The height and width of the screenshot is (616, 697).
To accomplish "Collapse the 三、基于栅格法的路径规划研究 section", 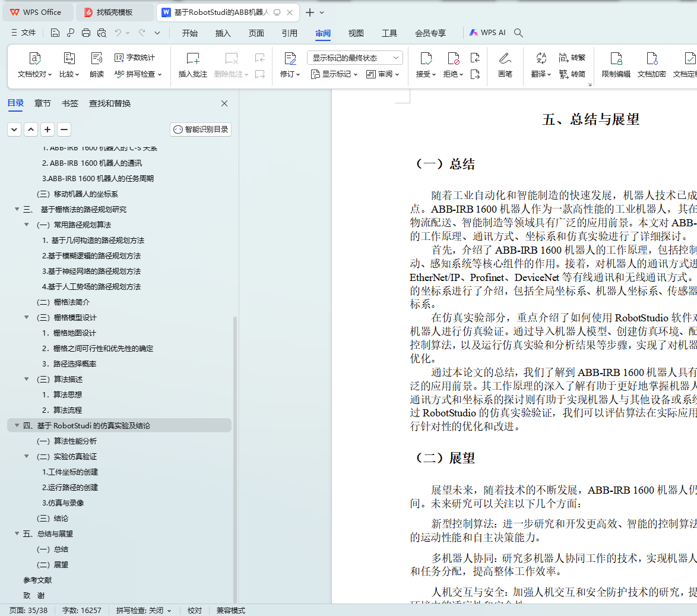I will [x=17, y=209].
